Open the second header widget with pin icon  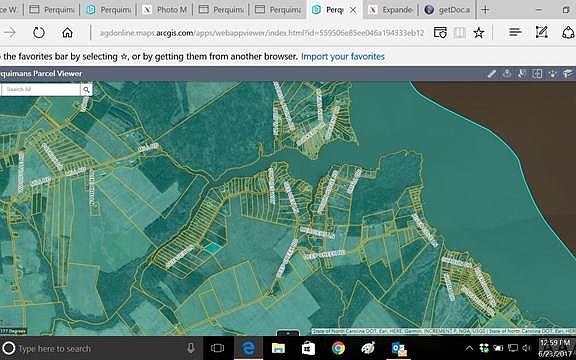[507, 74]
